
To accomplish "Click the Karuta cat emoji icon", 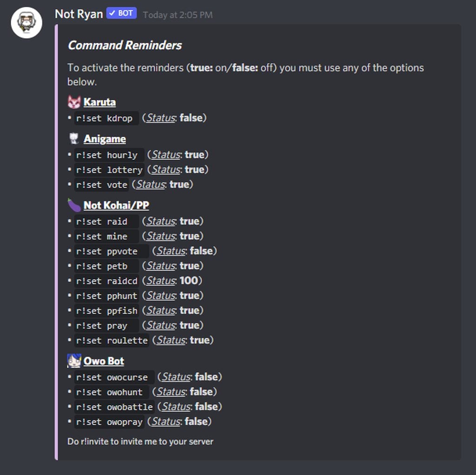I will tap(74, 102).
